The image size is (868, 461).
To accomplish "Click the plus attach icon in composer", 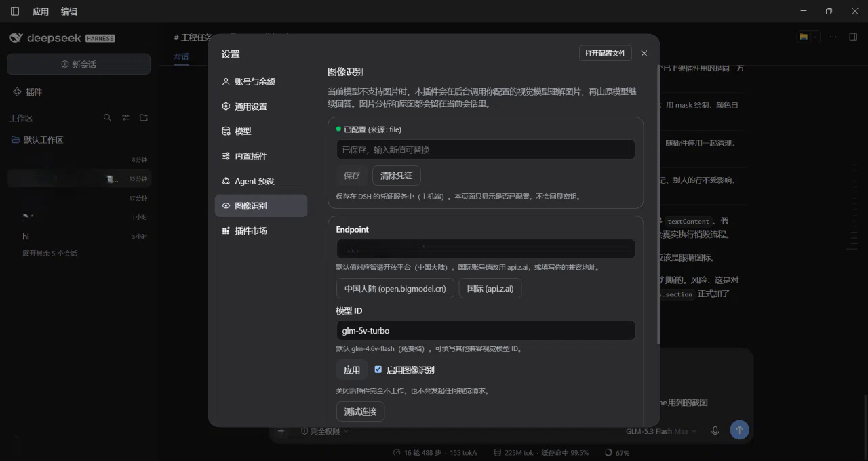I will point(281,430).
